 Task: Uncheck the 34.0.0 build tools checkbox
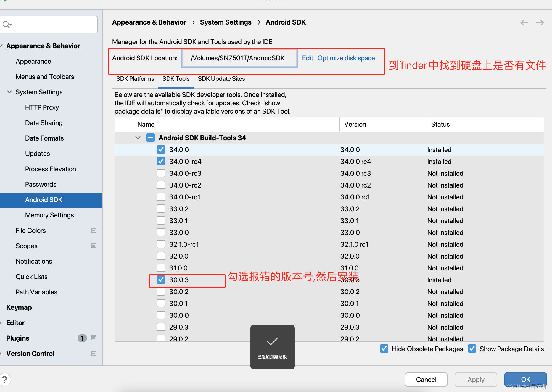(x=161, y=149)
